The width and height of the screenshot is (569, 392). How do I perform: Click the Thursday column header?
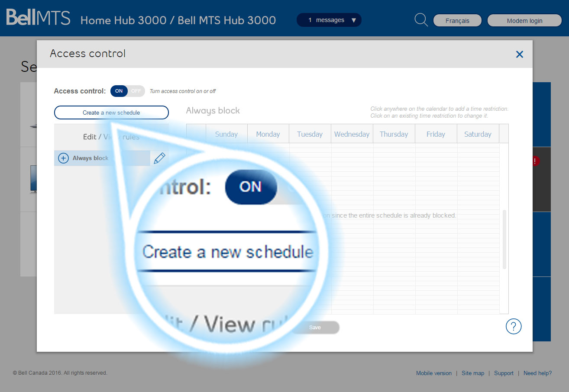[x=394, y=134]
